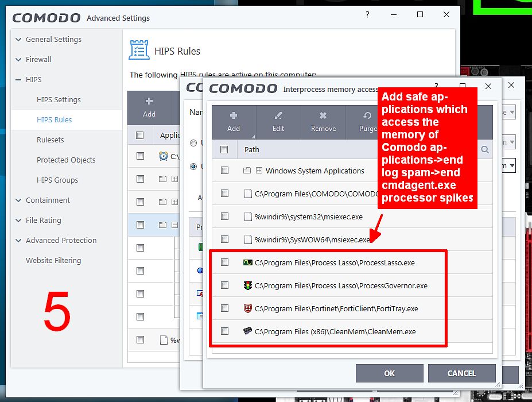
Task: Tick the select-all checkbox in HIPS Rules table header
Action: tap(140, 136)
